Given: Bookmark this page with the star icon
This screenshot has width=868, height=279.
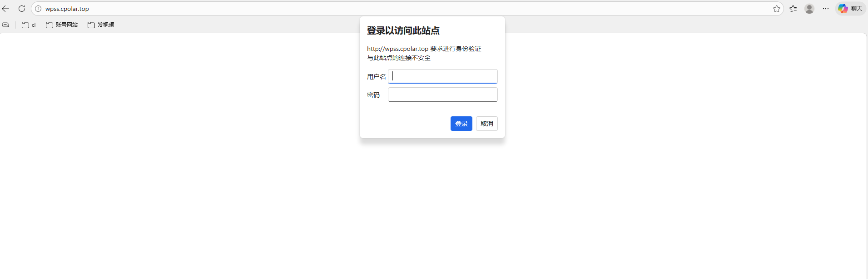Looking at the screenshot, I should pos(777,9).
